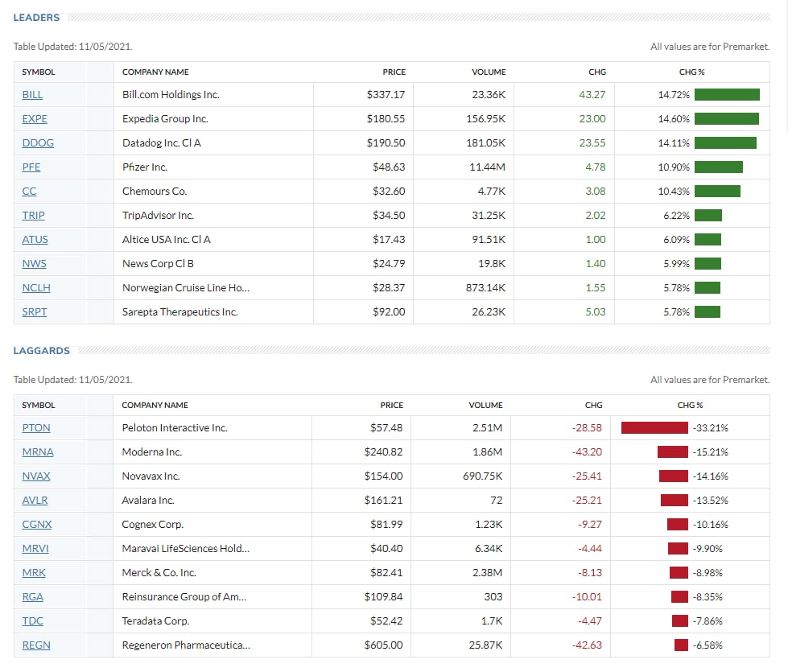788x672 pixels.
Task: Click the LAGGARDS section heading
Action: (42, 351)
